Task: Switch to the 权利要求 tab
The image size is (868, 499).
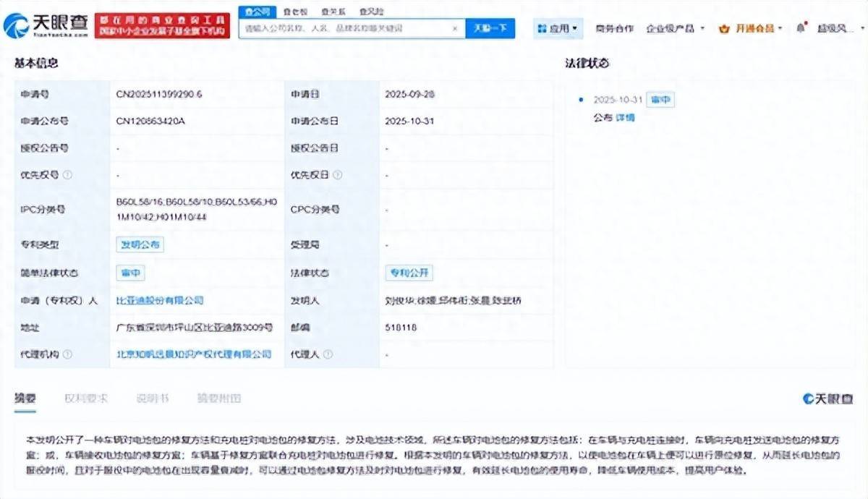Action: (x=86, y=398)
